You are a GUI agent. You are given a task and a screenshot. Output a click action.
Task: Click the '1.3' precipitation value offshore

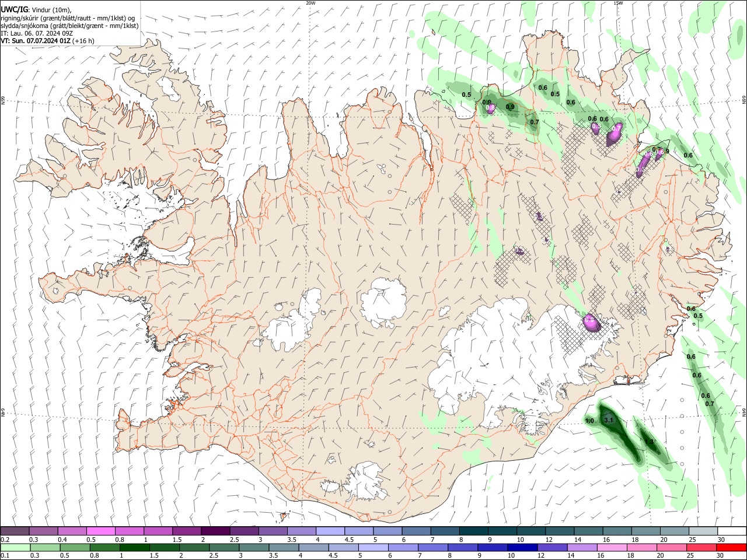click(x=649, y=442)
